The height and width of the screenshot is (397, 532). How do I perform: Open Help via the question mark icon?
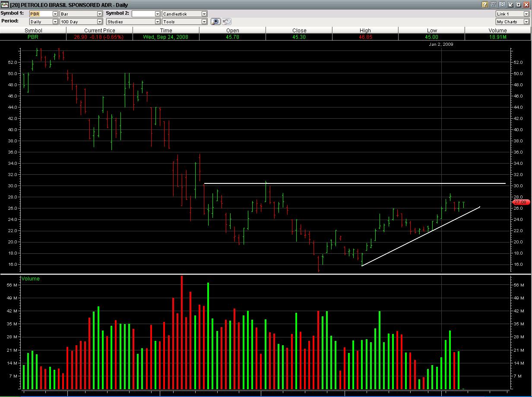[485, 5]
